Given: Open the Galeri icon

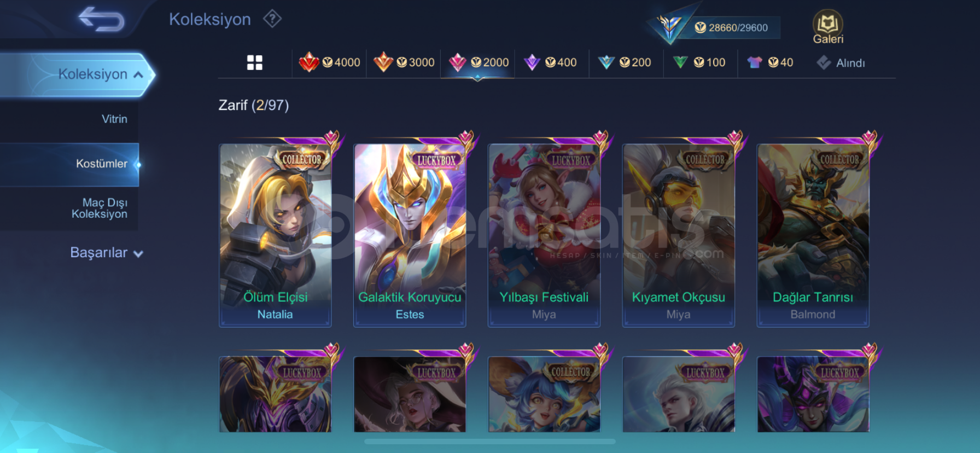Looking at the screenshot, I should pos(827,27).
